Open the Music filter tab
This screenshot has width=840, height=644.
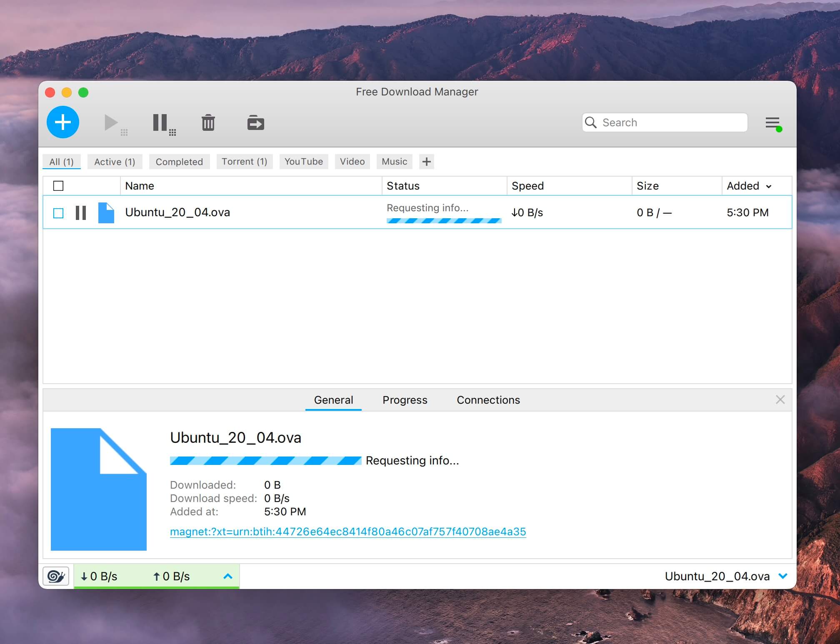(395, 162)
